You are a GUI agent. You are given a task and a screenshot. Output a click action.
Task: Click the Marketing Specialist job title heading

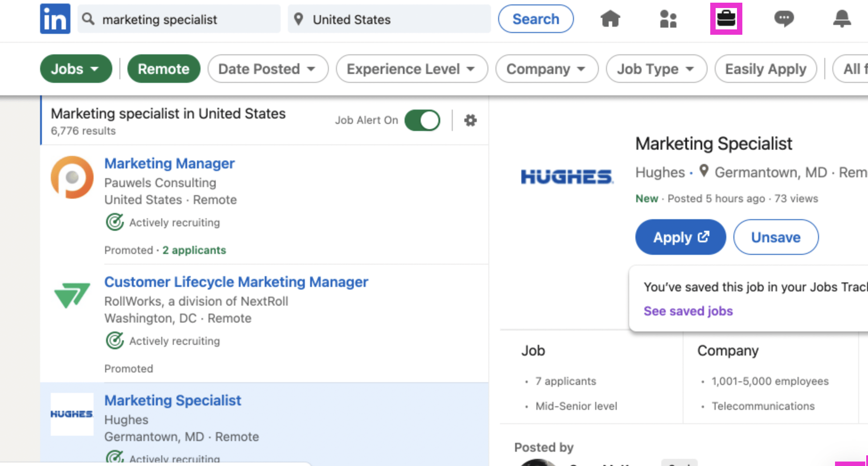tap(714, 144)
